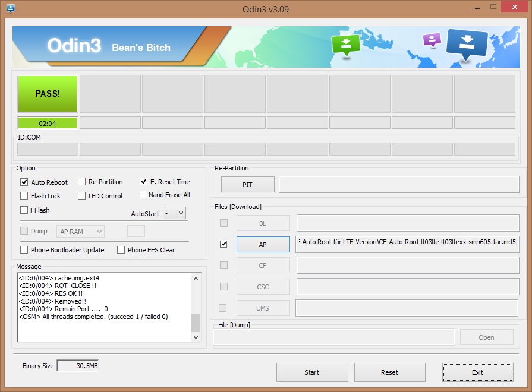Click the 02:04 elapsed time progress bar
Screen dimensions: 532x392
[x=48, y=123]
